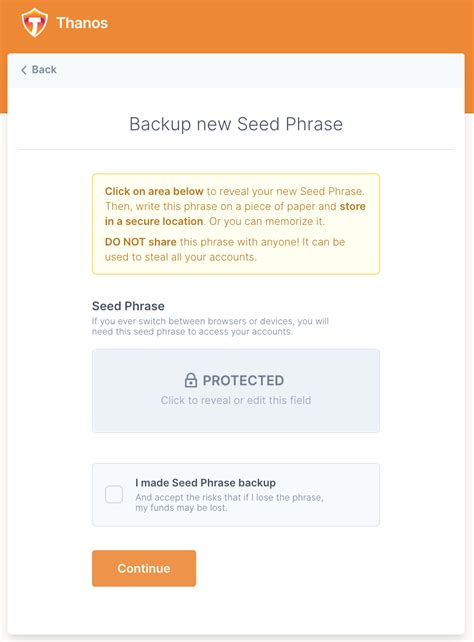Screen dimensions: 474x642
Task: Click the padlock icon in the protected field
Action: [191, 380]
